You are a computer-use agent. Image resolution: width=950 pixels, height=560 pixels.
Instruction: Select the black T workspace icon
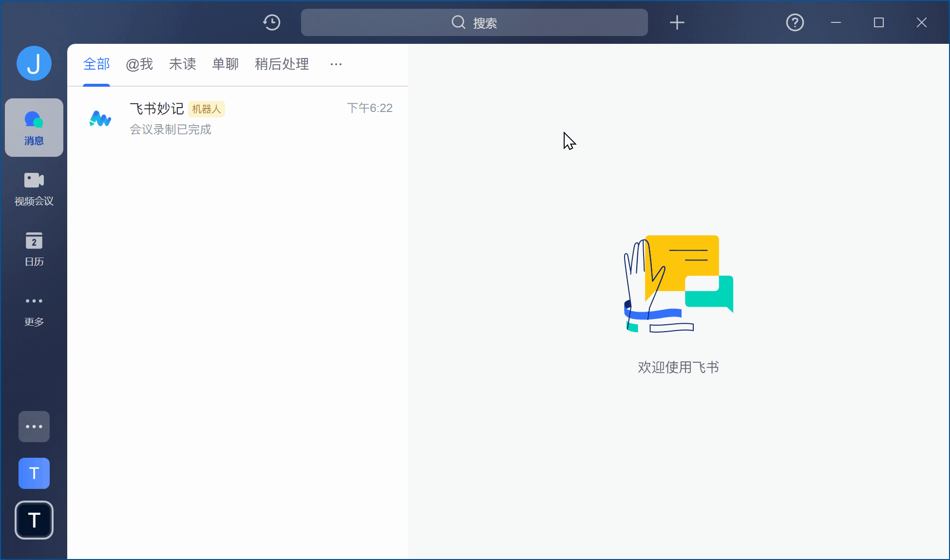pos(34,520)
